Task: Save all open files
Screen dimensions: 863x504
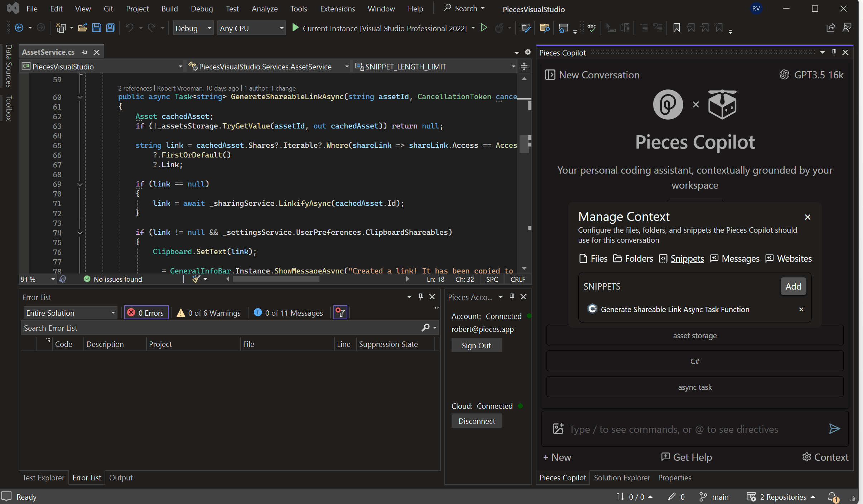Action: point(110,28)
